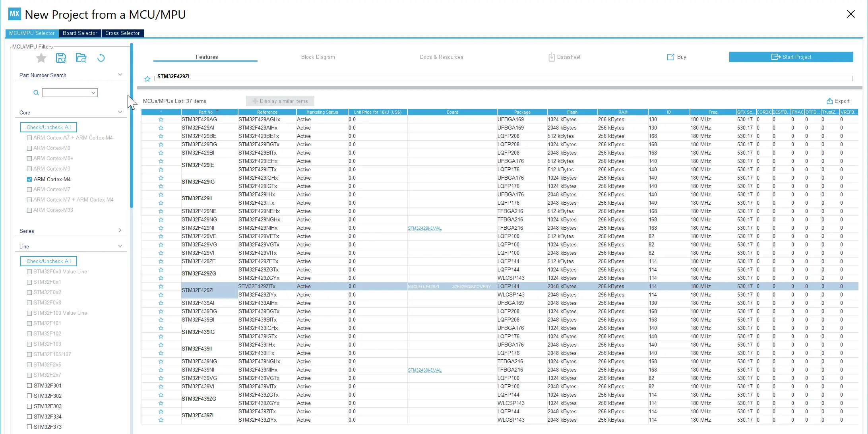868x434 pixels.
Task: Switch to the Board Selector tab
Action: [80, 33]
